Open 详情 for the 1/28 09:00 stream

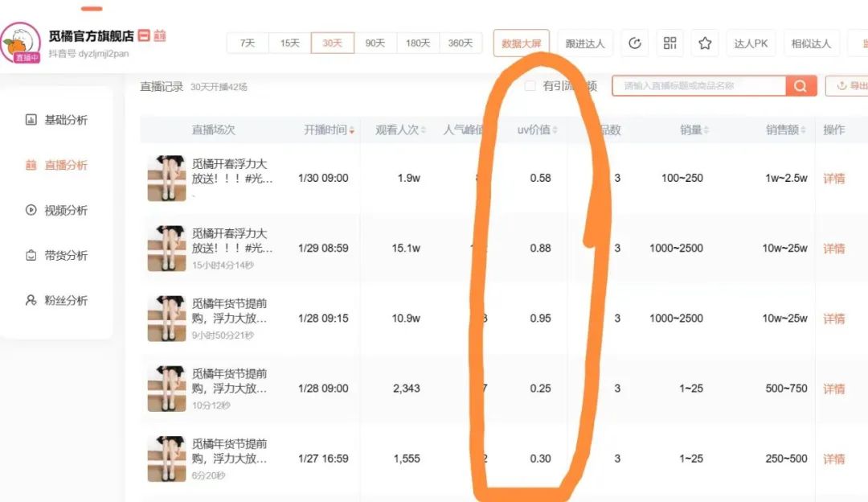[x=833, y=389]
